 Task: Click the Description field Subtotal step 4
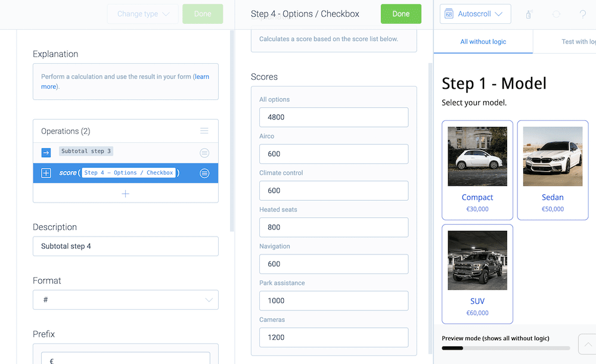125,246
